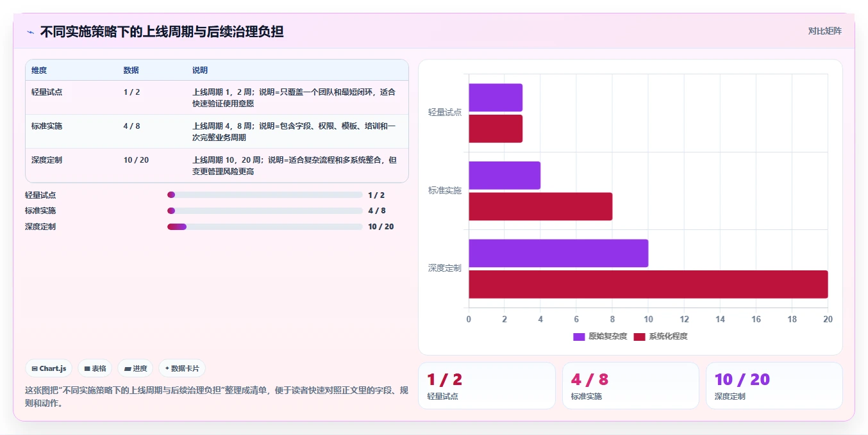Screen dimensions: 868x435
Task: Click the 数据 column header
Action: tap(131, 70)
